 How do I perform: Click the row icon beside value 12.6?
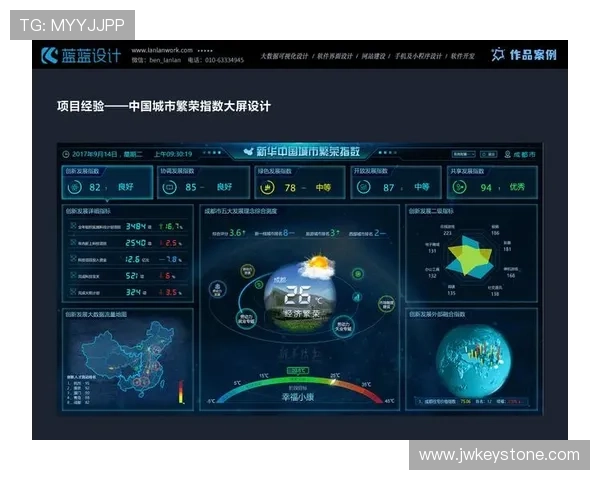pyautogui.click(x=73, y=259)
